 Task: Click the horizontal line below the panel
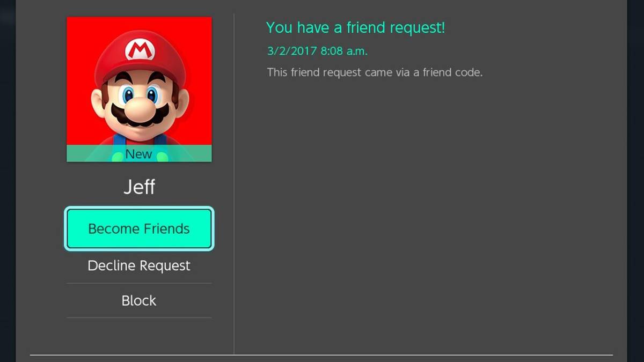tap(321, 354)
